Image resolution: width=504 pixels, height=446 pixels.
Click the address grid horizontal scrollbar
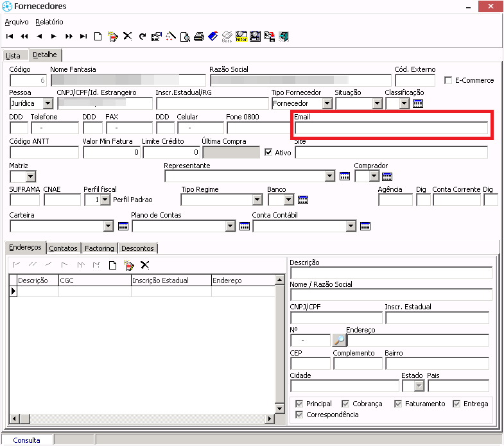pos(141,419)
